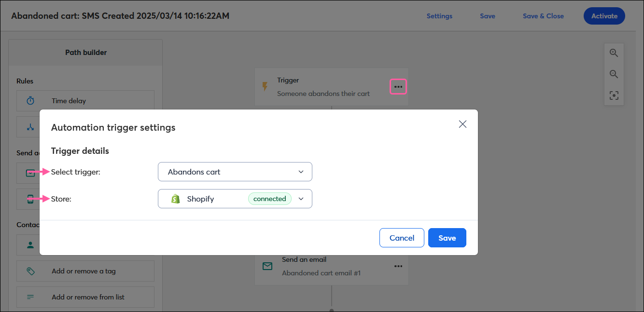This screenshot has width=644, height=312.
Task: Click the lightning bolt Trigger icon
Action: pos(265,87)
